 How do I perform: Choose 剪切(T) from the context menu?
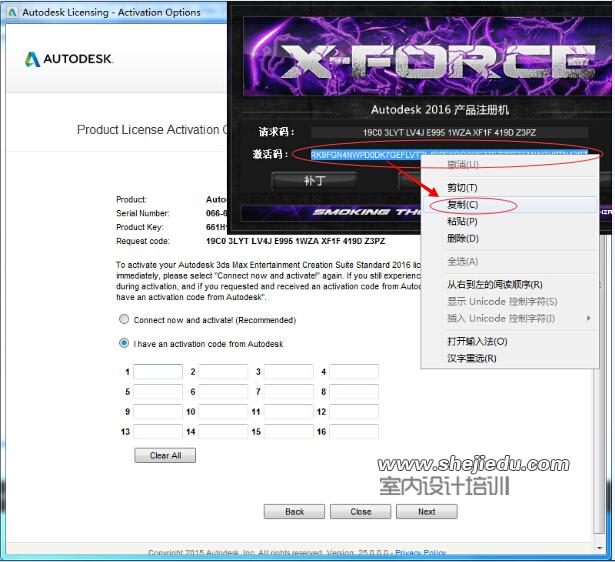[x=510, y=188]
